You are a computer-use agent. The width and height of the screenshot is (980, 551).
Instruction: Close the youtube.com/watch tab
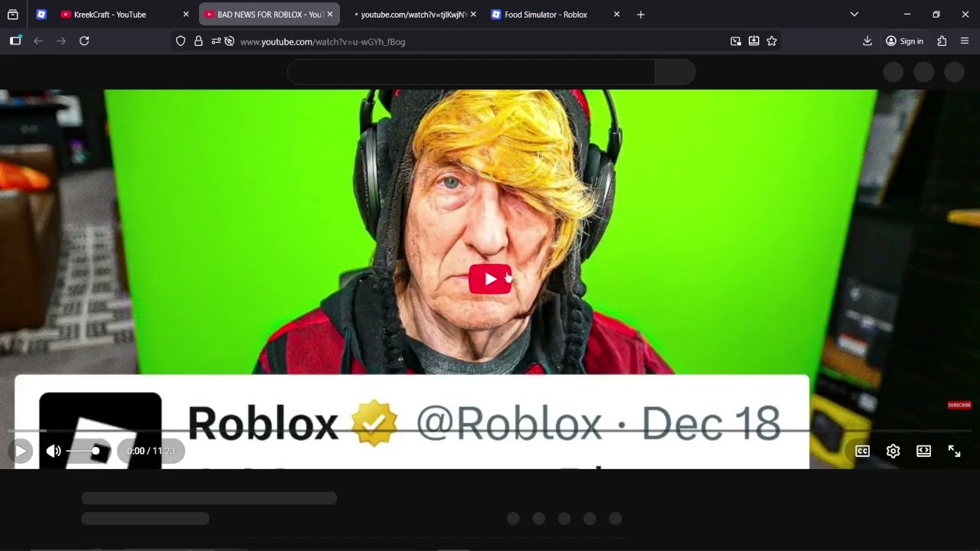coord(473,15)
